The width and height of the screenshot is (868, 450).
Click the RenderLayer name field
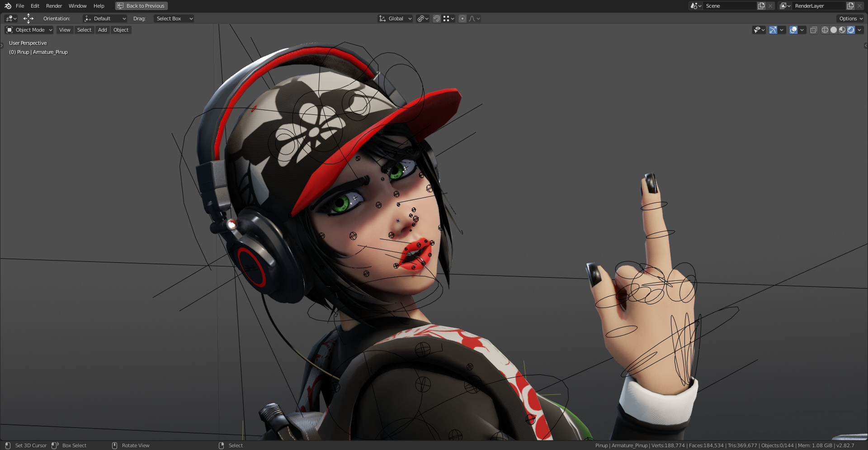click(x=819, y=6)
